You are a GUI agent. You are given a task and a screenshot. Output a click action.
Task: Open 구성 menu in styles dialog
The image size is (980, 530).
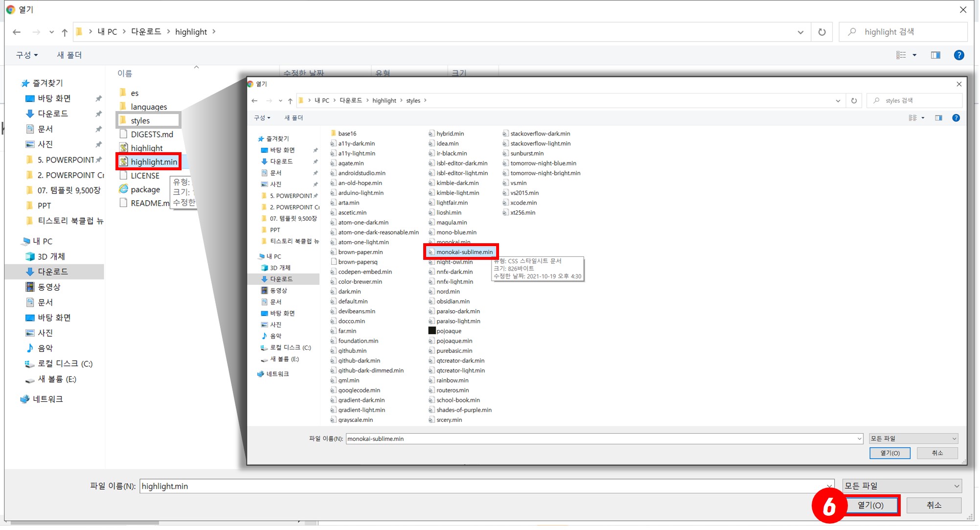pyautogui.click(x=262, y=118)
